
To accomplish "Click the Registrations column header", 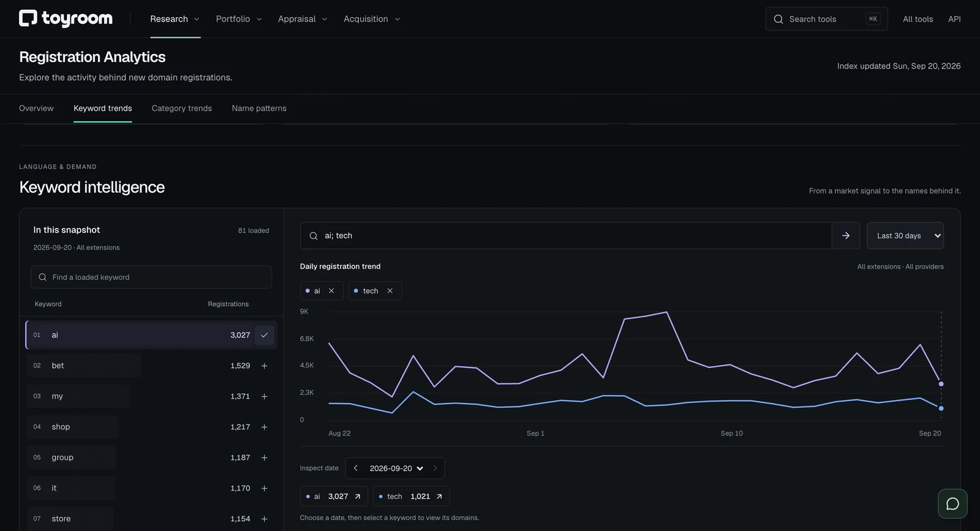I will tap(228, 304).
